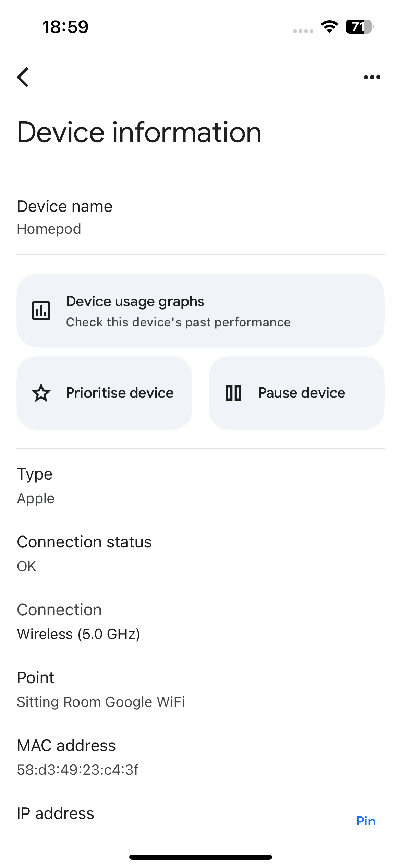The height and width of the screenshot is (868, 401).
Task: Edit the Homepod device name field
Action: (49, 229)
